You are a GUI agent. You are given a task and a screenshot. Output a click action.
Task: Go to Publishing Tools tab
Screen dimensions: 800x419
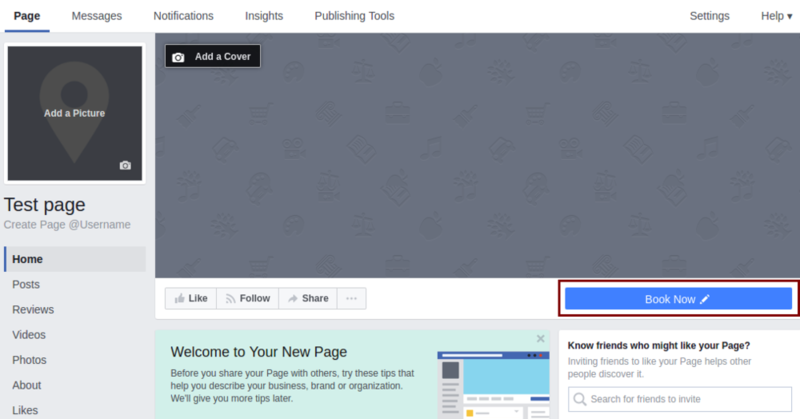tap(354, 16)
